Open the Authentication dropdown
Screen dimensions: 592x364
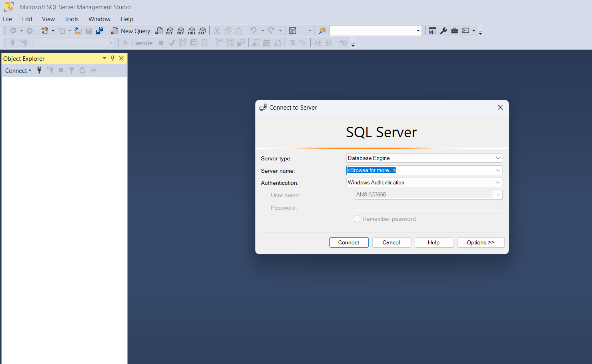[498, 182]
